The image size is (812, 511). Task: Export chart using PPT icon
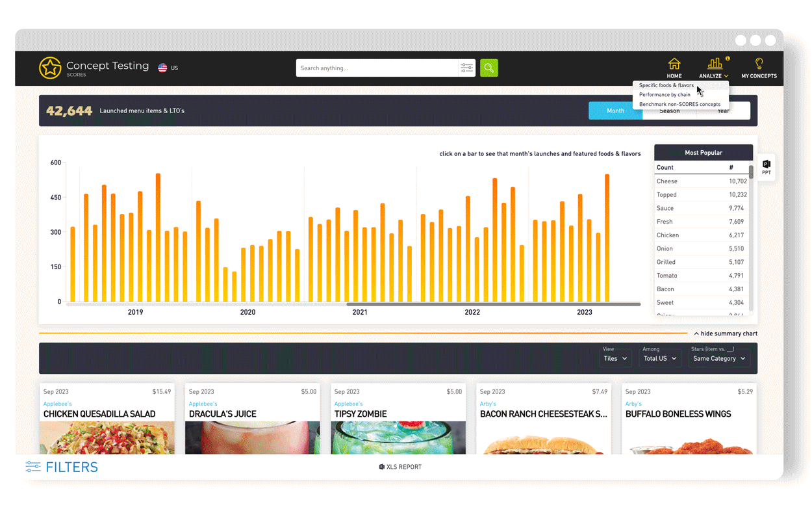coord(766,167)
